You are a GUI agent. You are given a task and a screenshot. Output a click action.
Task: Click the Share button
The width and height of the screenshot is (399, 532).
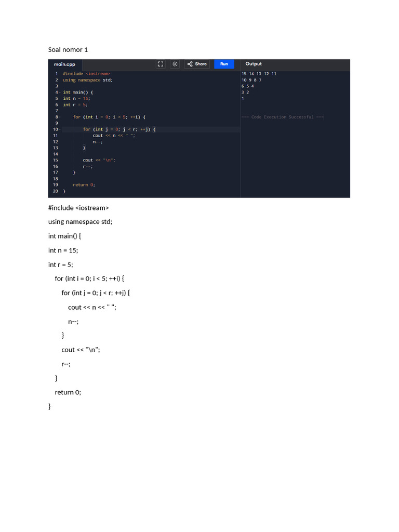(x=197, y=64)
